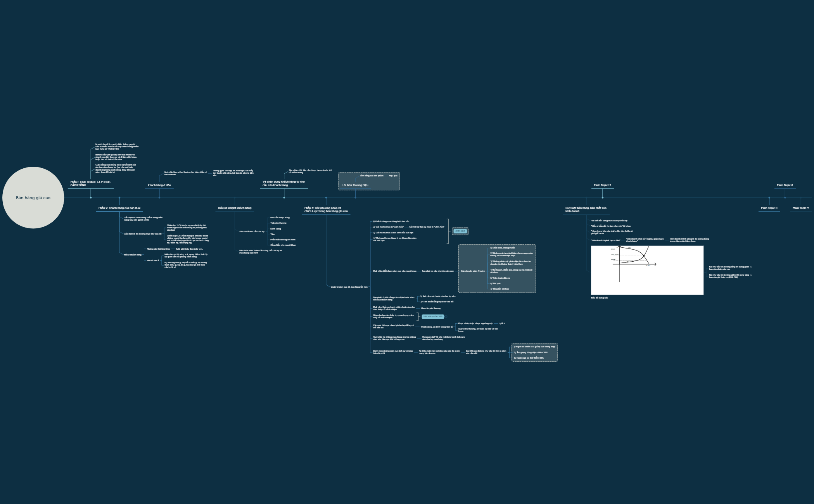Click the 'Main Topic 9' node
814x504 pixels.
tap(800, 208)
